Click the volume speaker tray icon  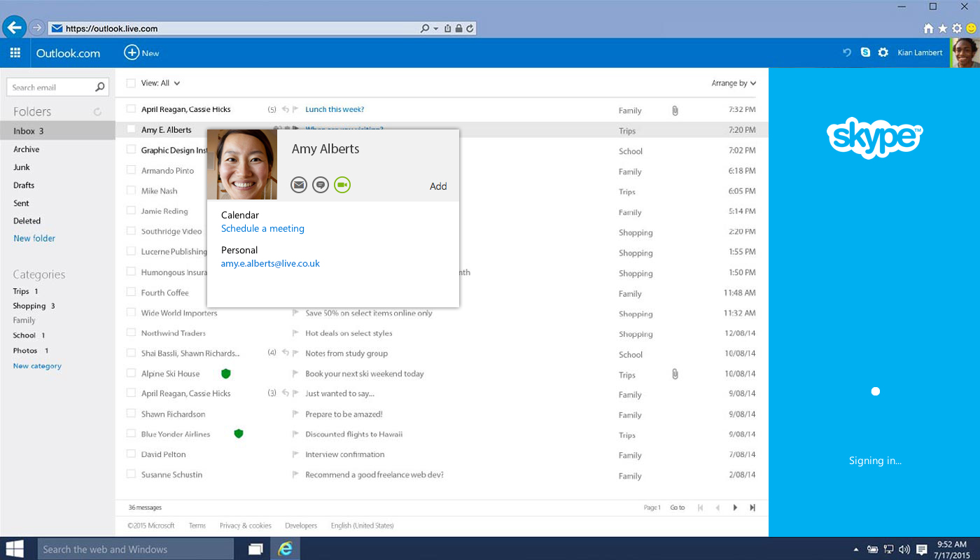click(904, 549)
